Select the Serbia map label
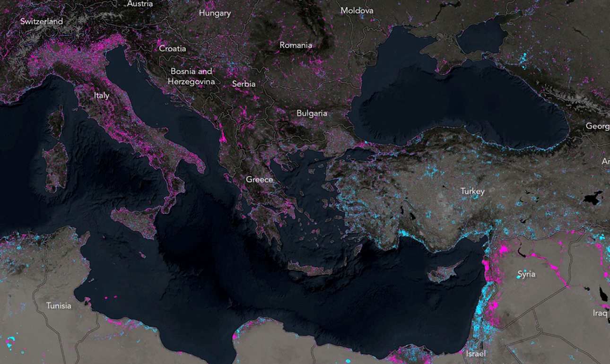Viewport: 610px width, 364px height. pyautogui.click(x=244, y=84)
